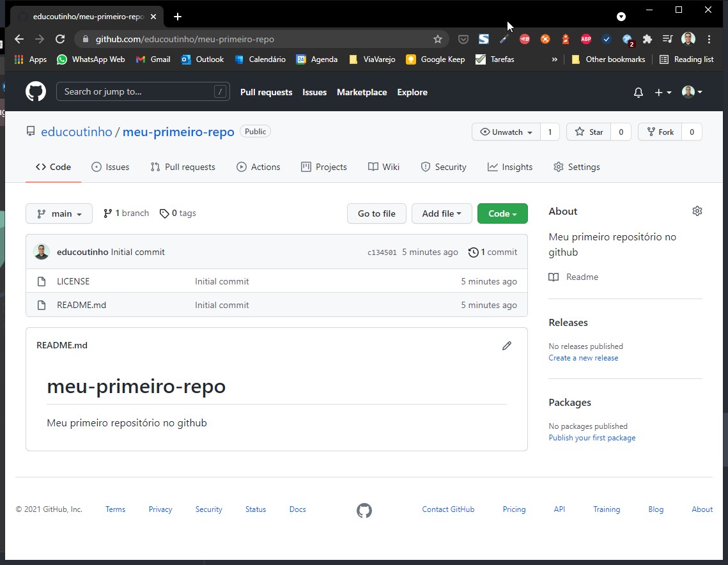Fork the repository
The image size is (728, 565).
click(x=660, y=132)
